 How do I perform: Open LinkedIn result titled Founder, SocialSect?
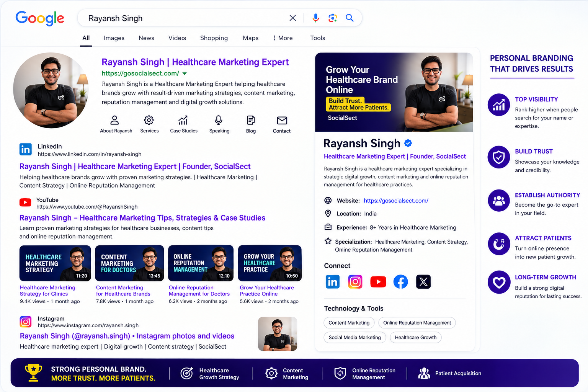pyautogui.click(x=135, y=167)
